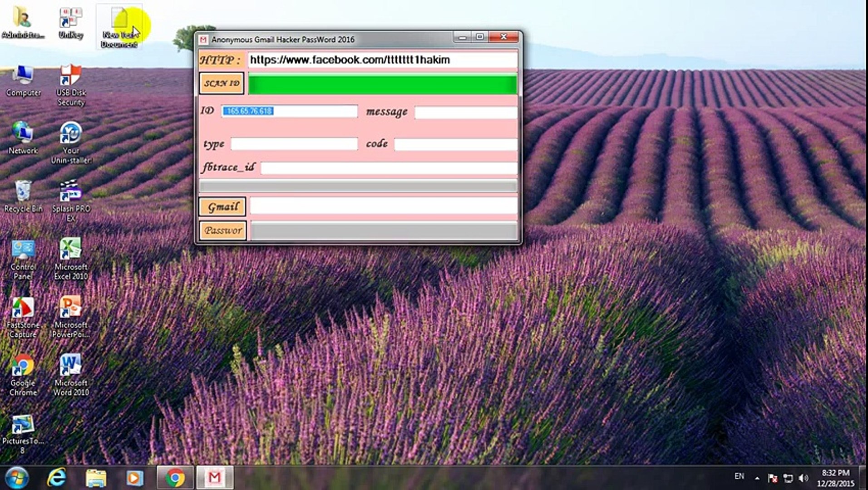
Task: Open the Action Center flag icon
Action: (x=772, y=478)
